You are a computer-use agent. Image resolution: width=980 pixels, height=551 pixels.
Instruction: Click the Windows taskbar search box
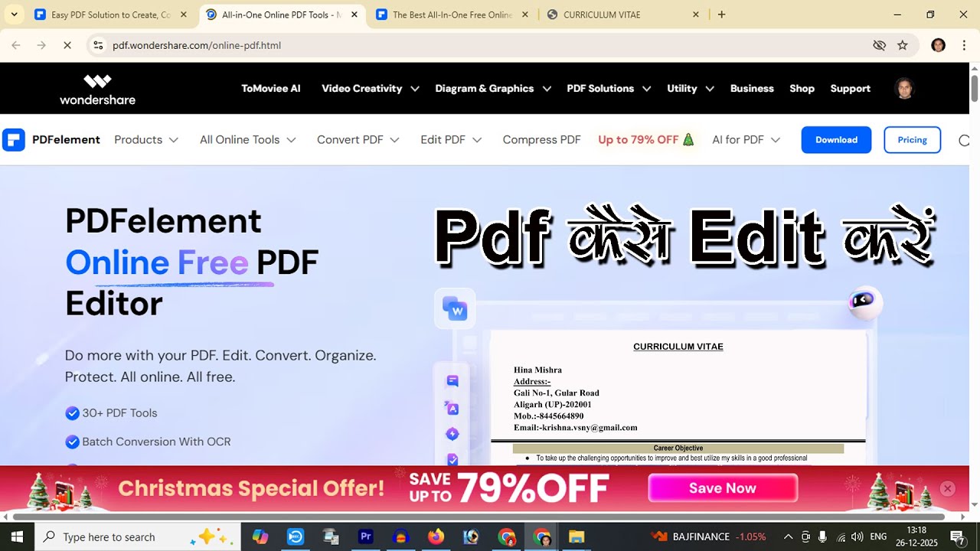tap(138, 536)
